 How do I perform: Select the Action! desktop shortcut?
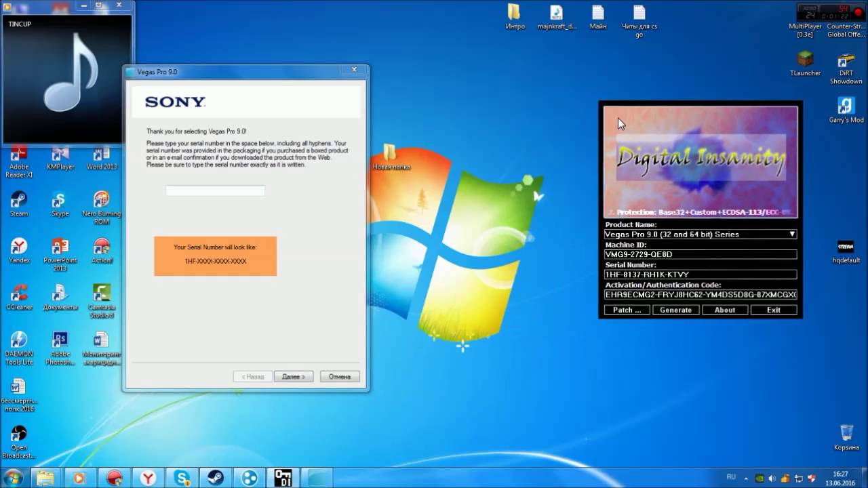pos(102,251)
